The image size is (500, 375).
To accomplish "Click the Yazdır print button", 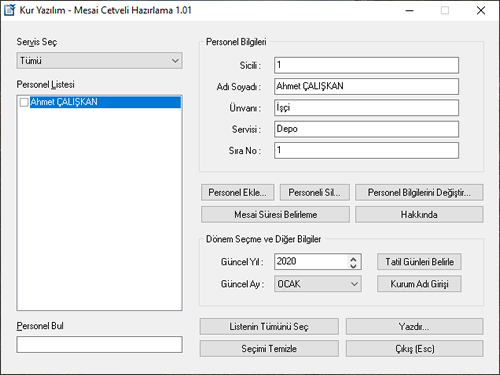I will click(414, 327).
